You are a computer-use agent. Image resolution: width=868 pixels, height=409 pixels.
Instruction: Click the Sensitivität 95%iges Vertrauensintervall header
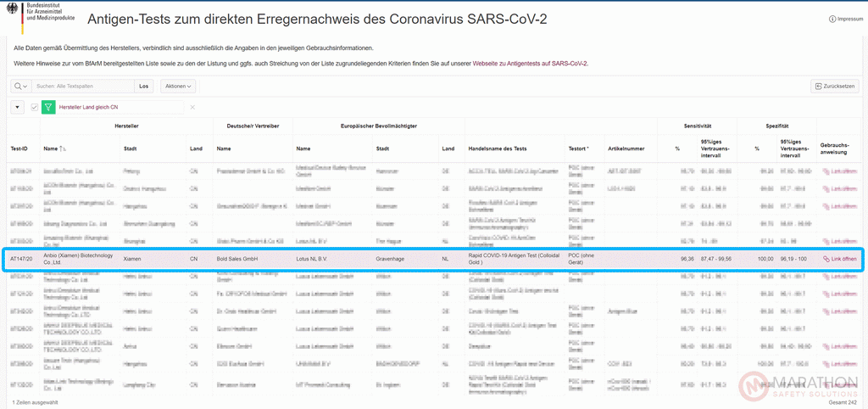(x=714, y=149)
